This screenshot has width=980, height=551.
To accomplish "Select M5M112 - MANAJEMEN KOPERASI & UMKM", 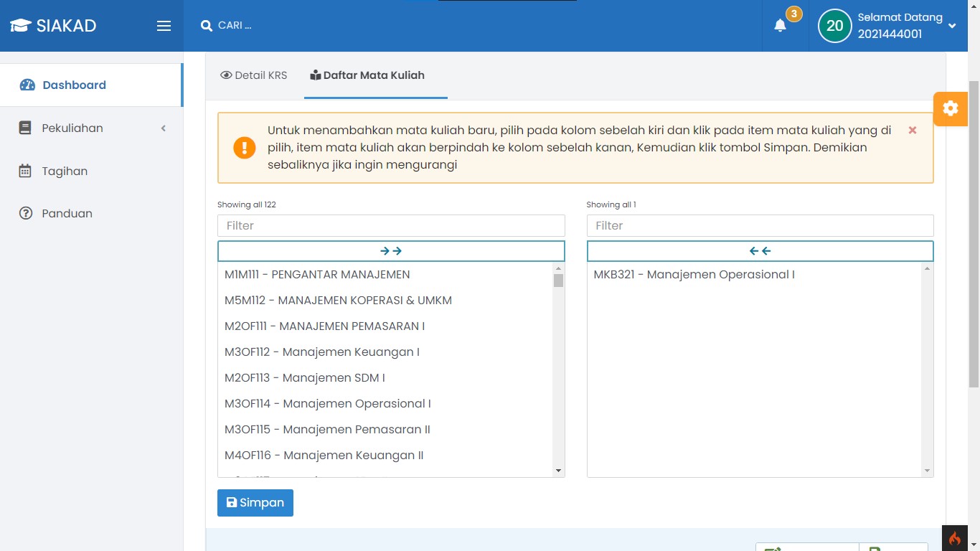I will (x=385, y=301).
